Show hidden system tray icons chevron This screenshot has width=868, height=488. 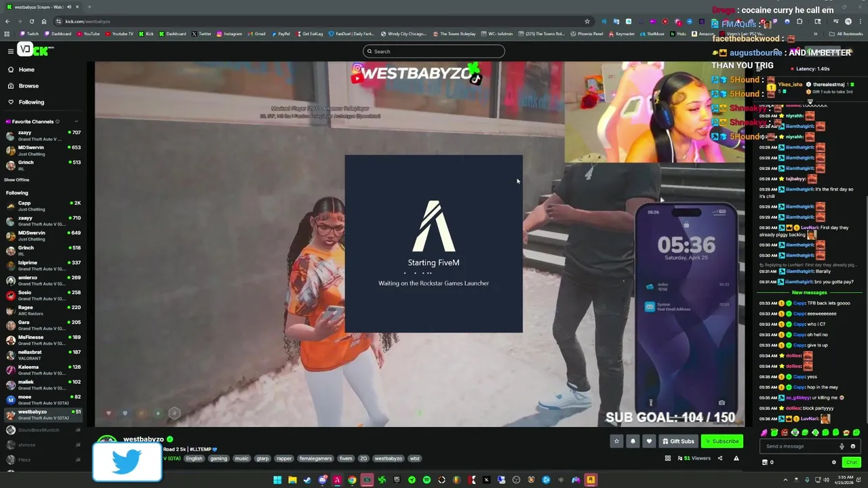pyautogui.click(x=786, y=480)
